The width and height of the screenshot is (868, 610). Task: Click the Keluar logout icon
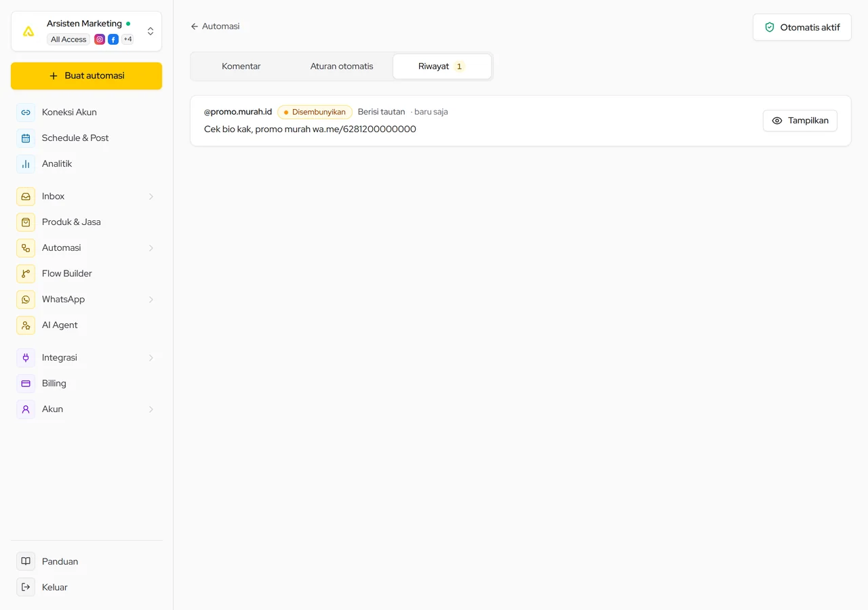point(26,587)
